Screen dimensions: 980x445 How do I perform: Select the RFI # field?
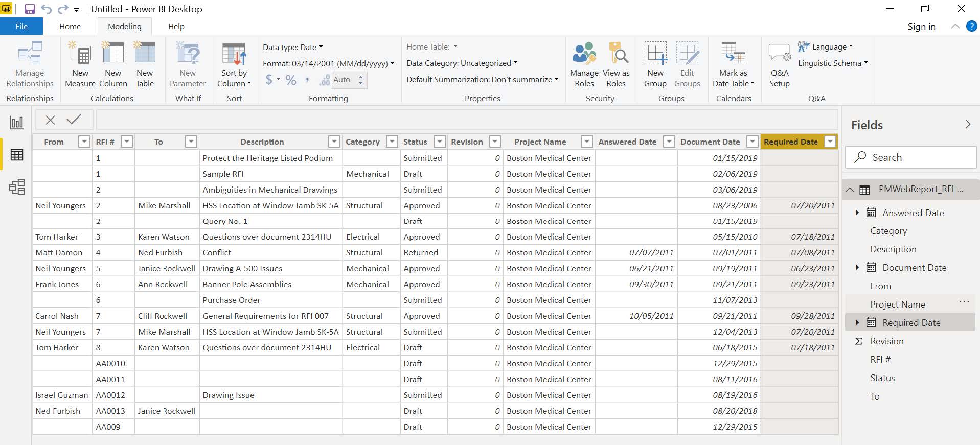[880, 360]
